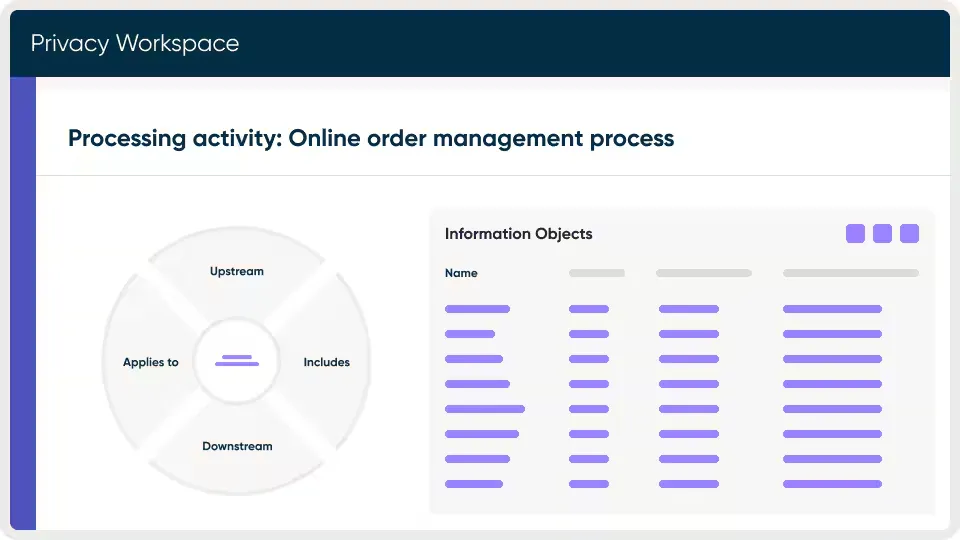Screen dimensions: 960x540
Task: Click the Privacy Workspace header title
Action: point(135,43)
